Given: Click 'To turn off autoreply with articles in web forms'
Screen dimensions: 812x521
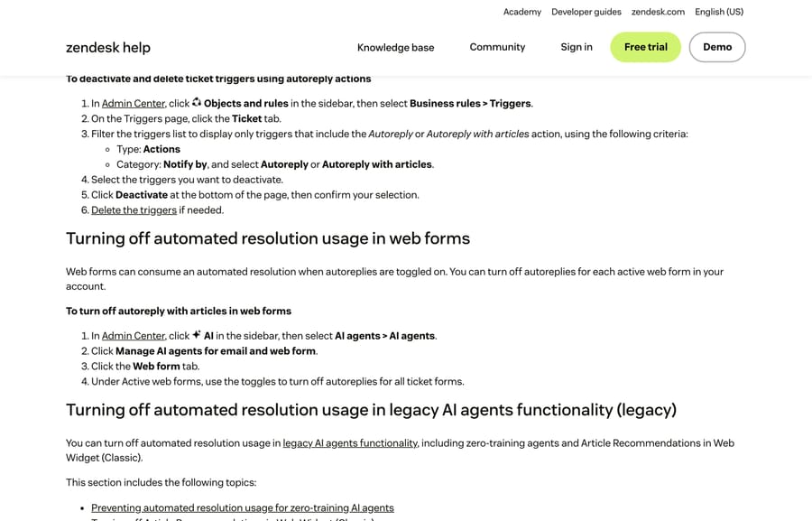Looking at the screenshot, I should (178, 311).
